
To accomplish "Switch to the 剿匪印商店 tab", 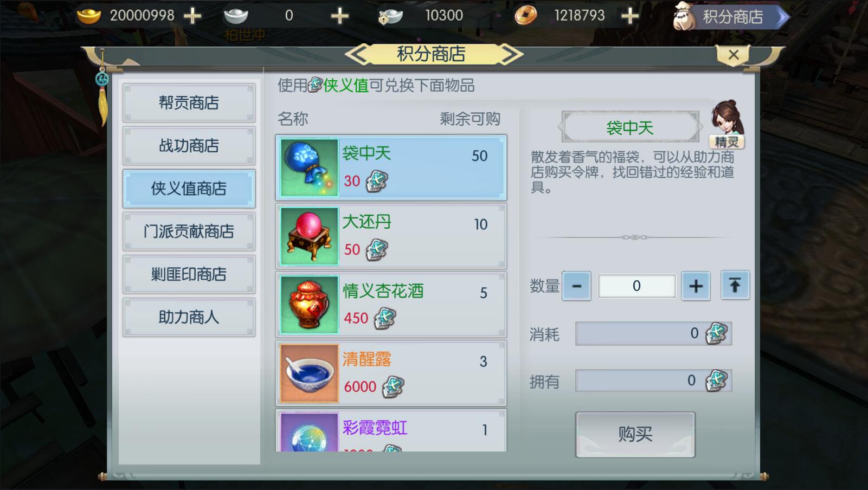I will (189, 274).
